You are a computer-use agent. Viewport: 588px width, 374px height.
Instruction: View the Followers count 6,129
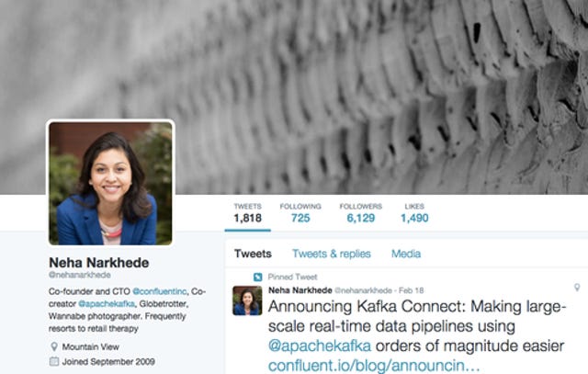tap(361, 213)
